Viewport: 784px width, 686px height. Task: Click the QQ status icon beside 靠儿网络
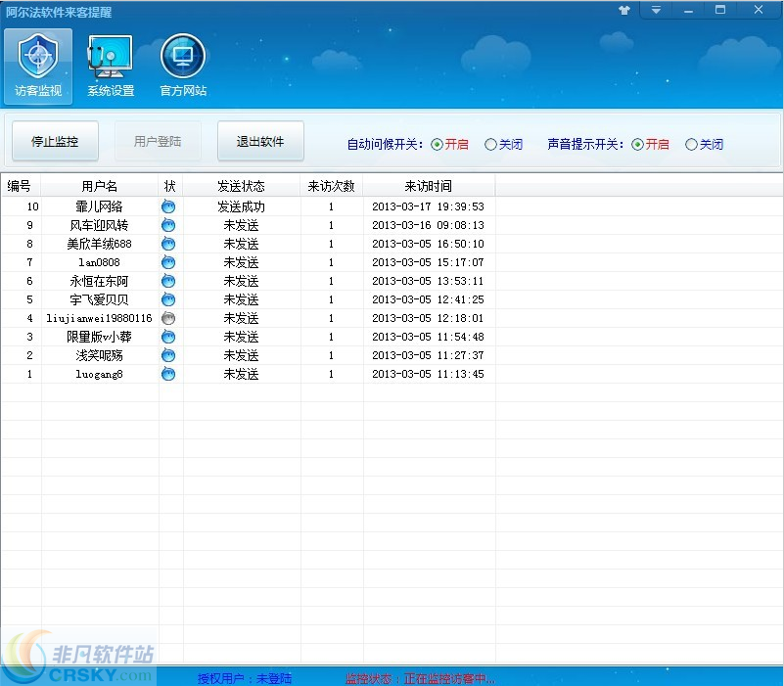coord(167,206)
